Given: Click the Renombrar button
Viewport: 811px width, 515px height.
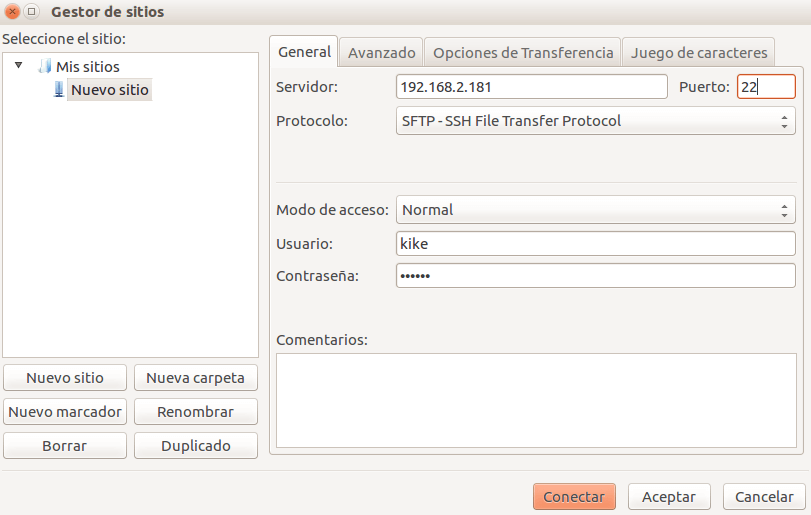Looking at the screenshot, I should (196, 412).
